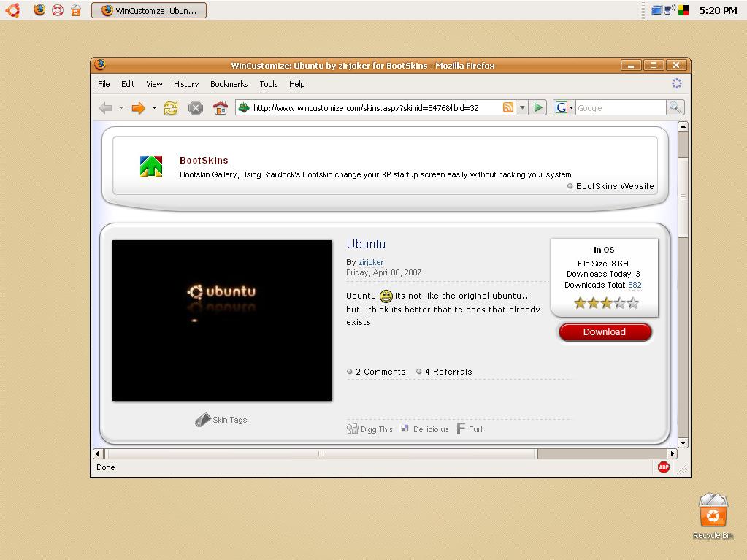Open author zirjoker's profile link
The image size is (747, 560).
click(371, 262)
